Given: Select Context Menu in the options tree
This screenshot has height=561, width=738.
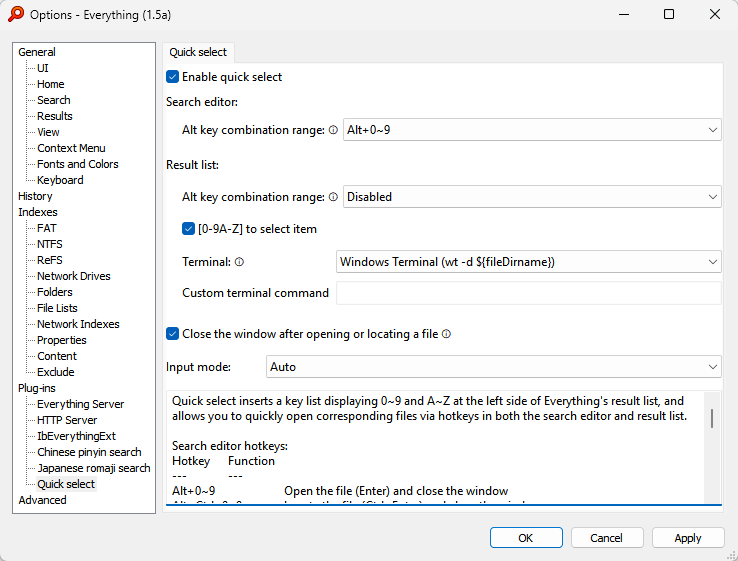Looking at the screenshot, I should tap(71, 148).
